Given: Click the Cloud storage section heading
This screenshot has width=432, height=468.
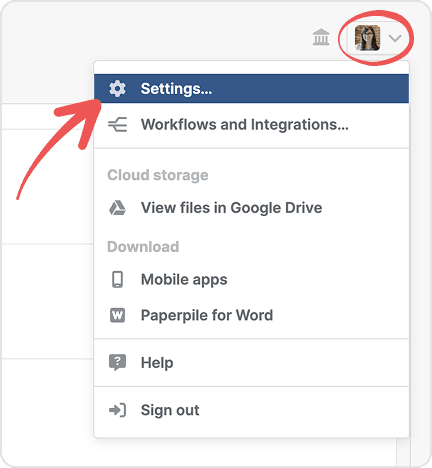Looking at the screenshot, I should (x=158, y=175).
